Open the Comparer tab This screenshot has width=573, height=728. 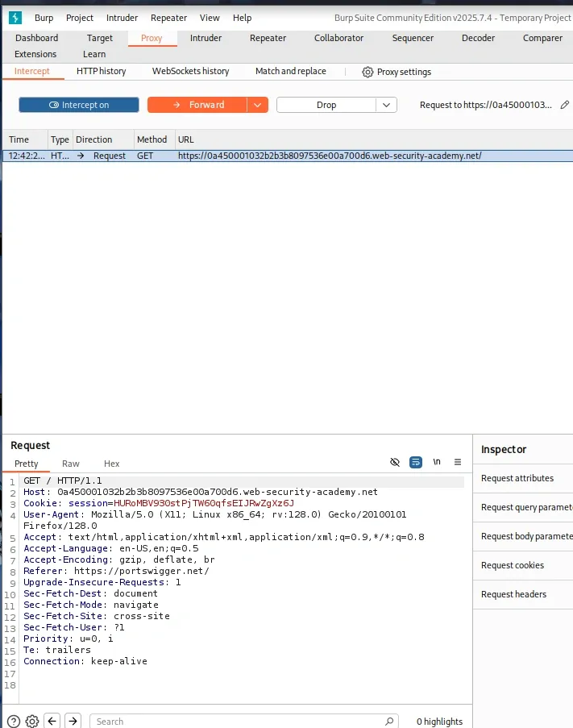click(542, 38)
